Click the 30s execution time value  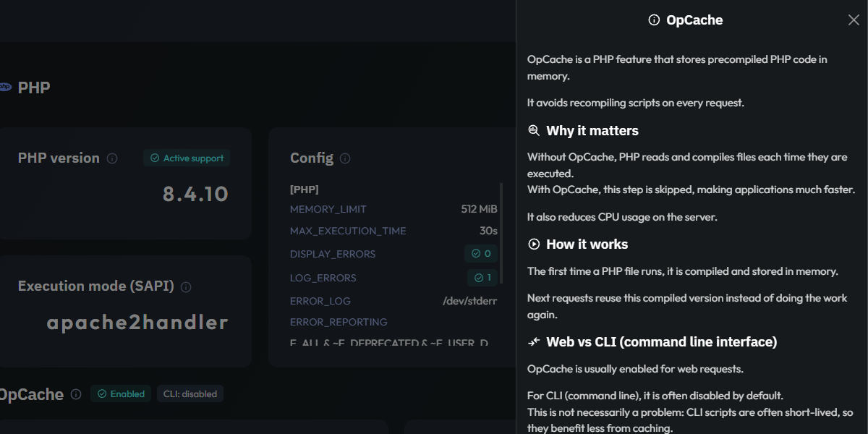pyautogui.click(x=489, y=231)
